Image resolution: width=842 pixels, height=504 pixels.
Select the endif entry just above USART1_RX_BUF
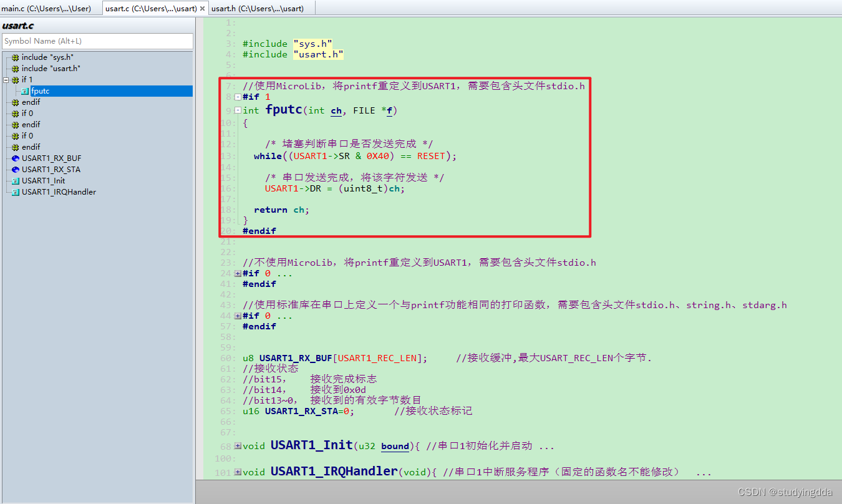[x=31, y=147]
